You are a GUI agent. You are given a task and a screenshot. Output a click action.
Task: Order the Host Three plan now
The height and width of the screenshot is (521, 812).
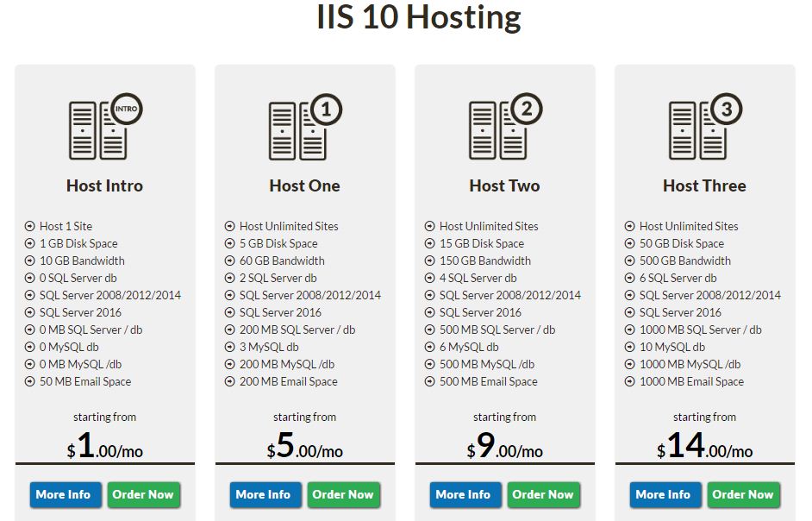point(742,494)
